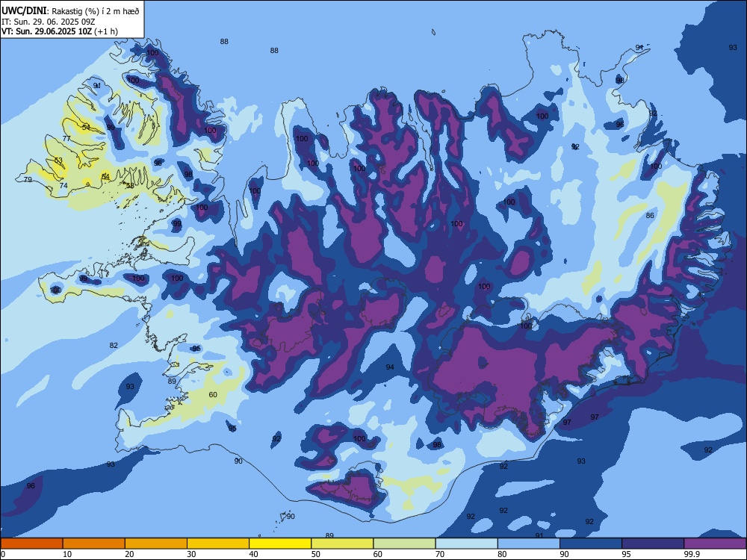Pick the 60–70 light green legend swatch
Image resolution: width=747 pixels, height=560 pixels.
404,544
